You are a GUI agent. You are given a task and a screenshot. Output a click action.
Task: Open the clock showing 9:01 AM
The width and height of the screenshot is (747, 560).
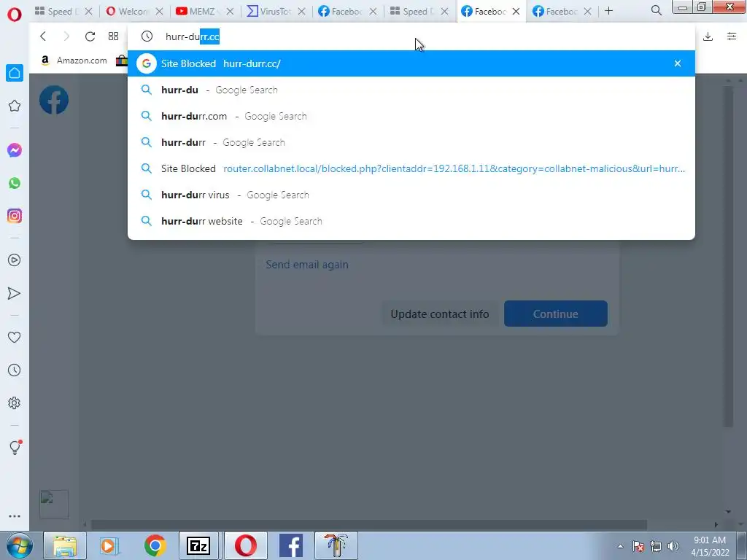tap(710, 546)
